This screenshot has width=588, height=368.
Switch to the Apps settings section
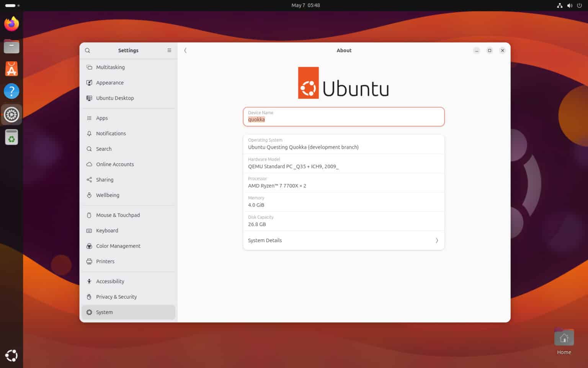(89, 118)
